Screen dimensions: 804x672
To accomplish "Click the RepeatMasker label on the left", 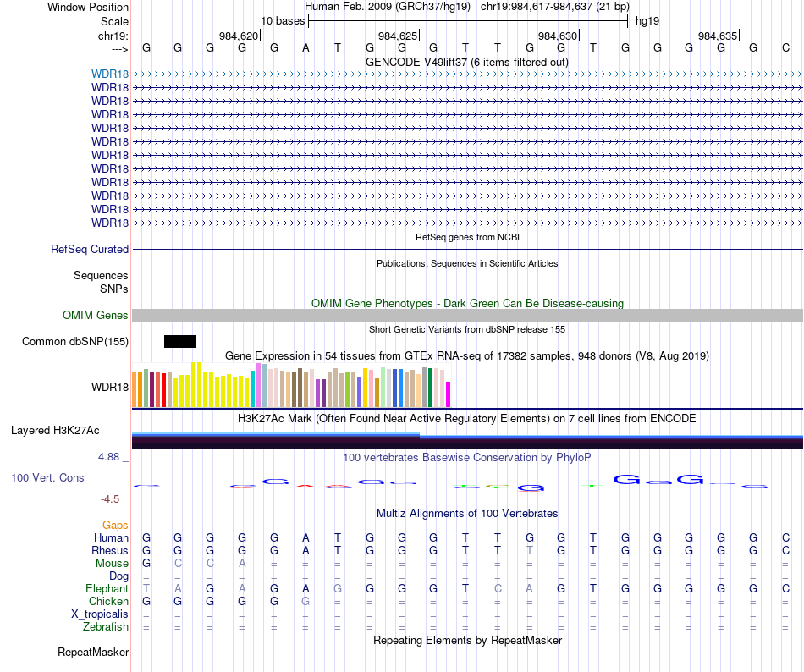I will pyautogui.click(x=93, y=652).
